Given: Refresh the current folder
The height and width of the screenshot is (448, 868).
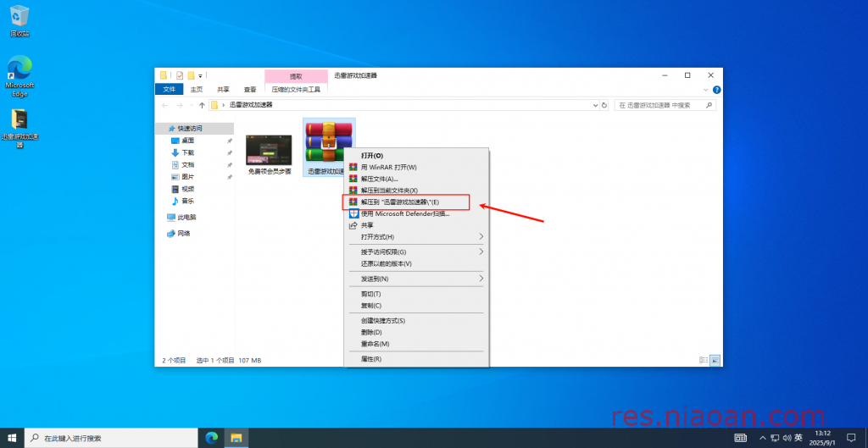Looking at the screenshot, I should [604, 105].
